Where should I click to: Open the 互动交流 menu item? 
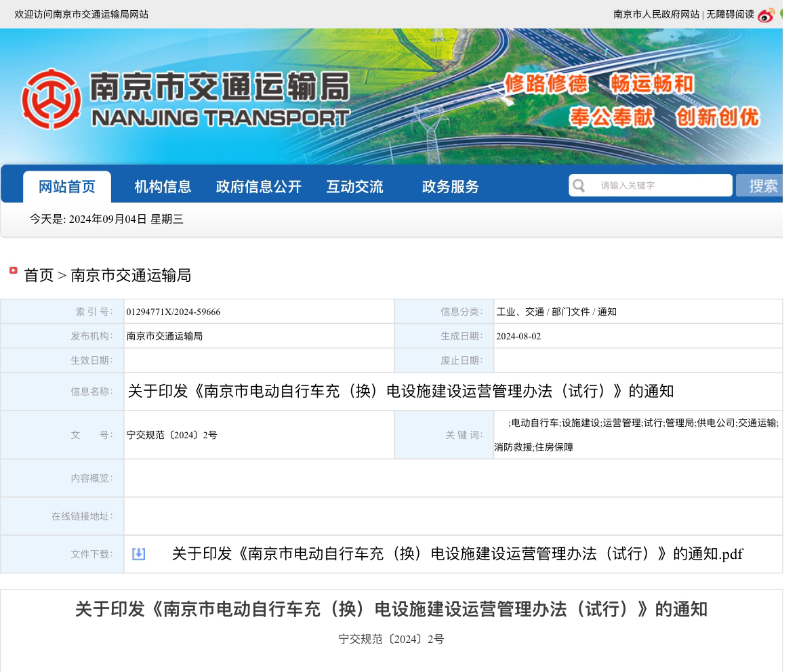tap(354, 186)
